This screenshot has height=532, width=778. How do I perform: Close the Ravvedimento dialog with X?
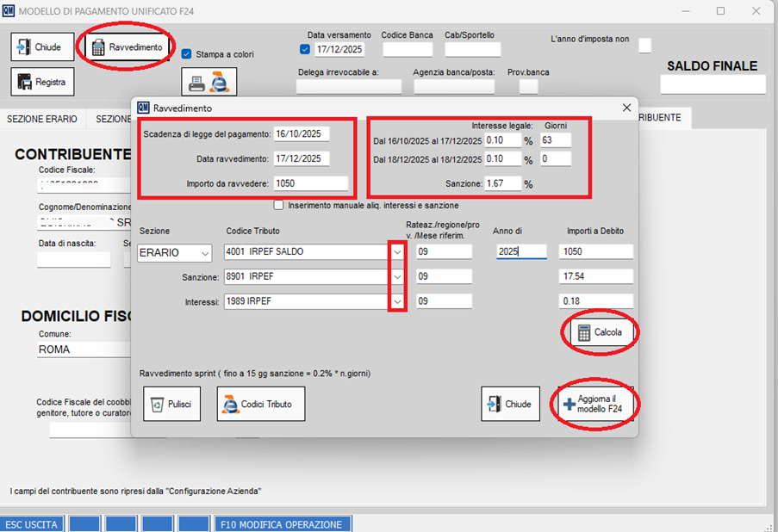coord(626,108)
